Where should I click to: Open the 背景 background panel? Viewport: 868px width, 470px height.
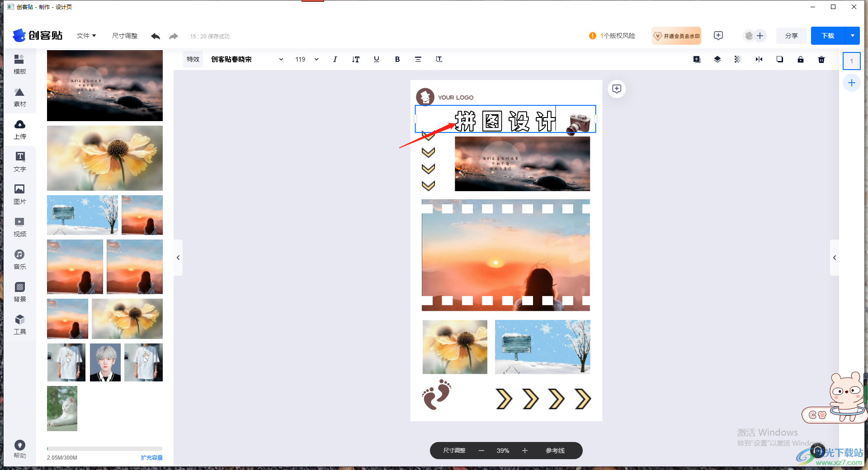pyautogui.click(x=19, y=292)
